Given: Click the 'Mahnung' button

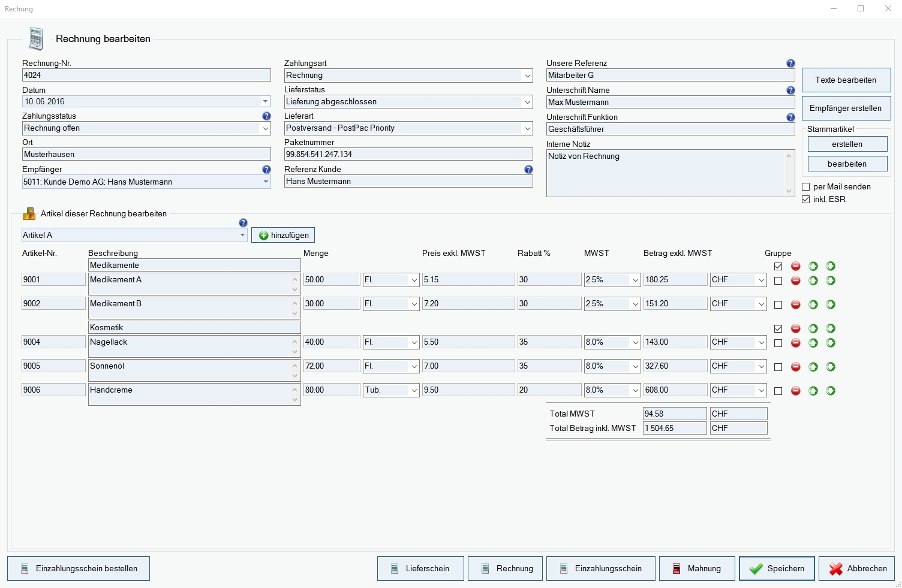Looking at the screenshot, I should 697,569.
